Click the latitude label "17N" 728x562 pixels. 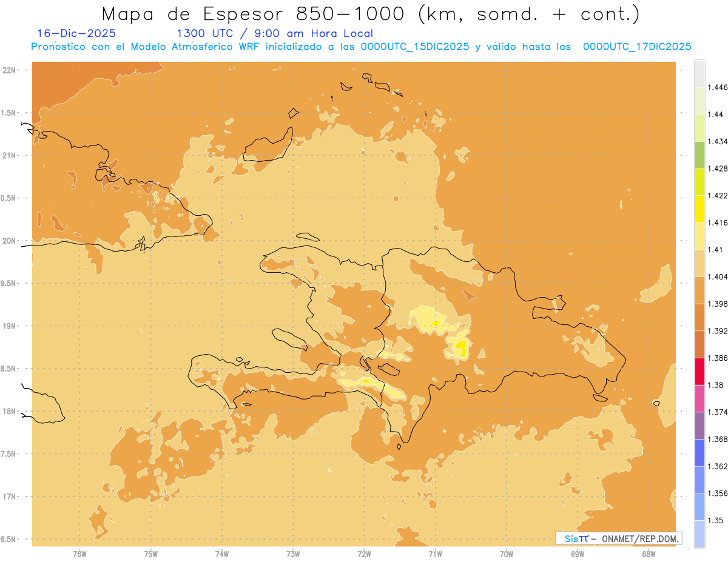(10, 497)
